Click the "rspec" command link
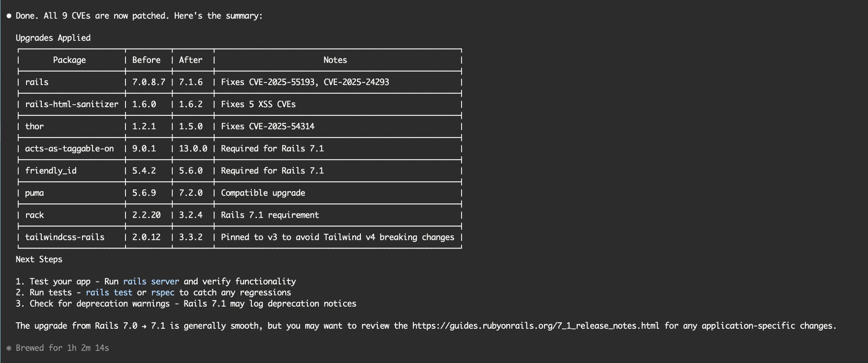Image resolution: width=868 pixels, height=363 pixels. (162, 293)
